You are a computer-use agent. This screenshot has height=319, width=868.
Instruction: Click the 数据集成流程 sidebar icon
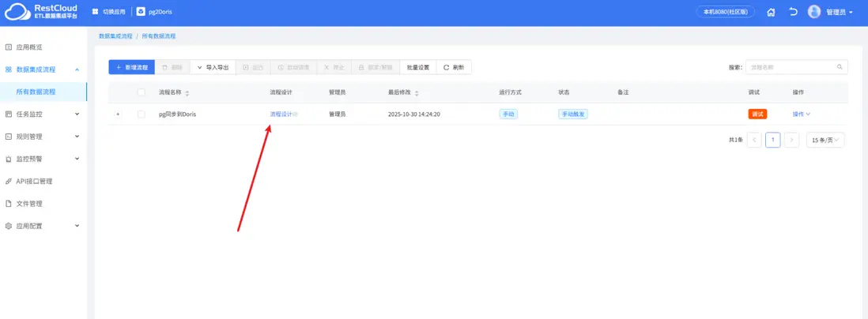coord(9,69)
